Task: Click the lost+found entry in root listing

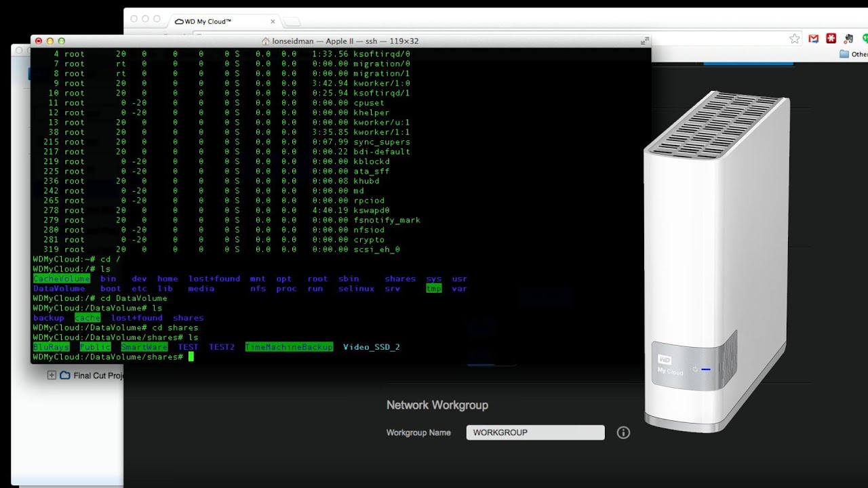Action: (x=214, y=279)
